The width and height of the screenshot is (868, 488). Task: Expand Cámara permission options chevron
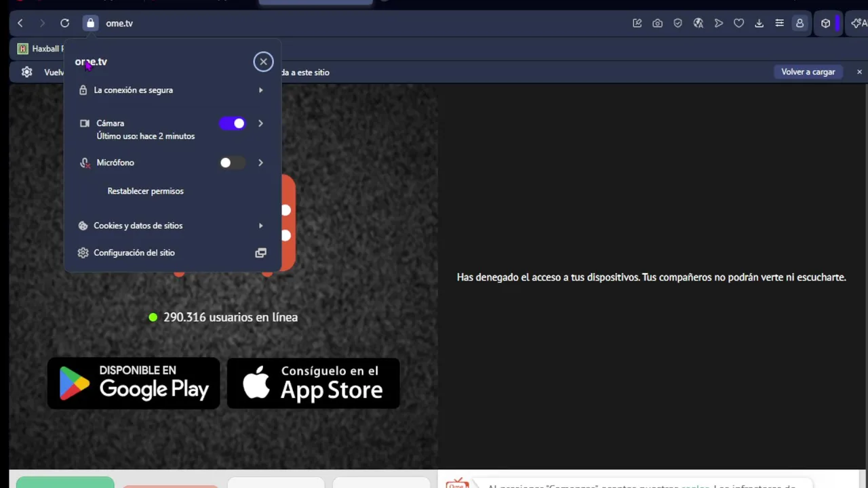260,123
